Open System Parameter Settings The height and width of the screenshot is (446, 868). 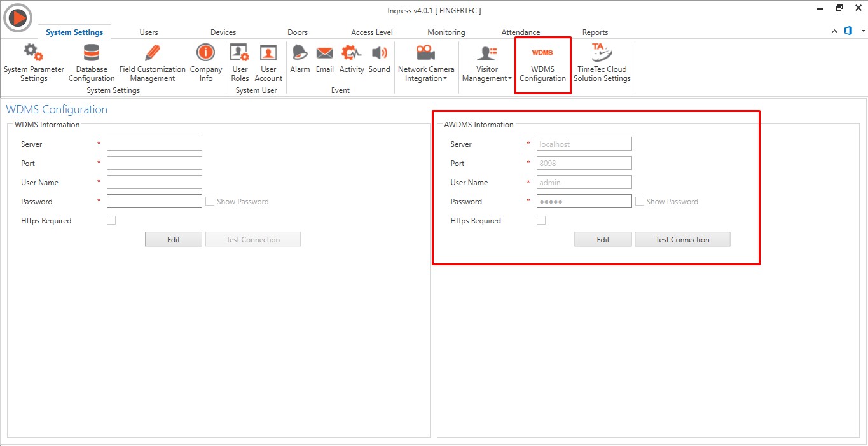tap(34, 63)
